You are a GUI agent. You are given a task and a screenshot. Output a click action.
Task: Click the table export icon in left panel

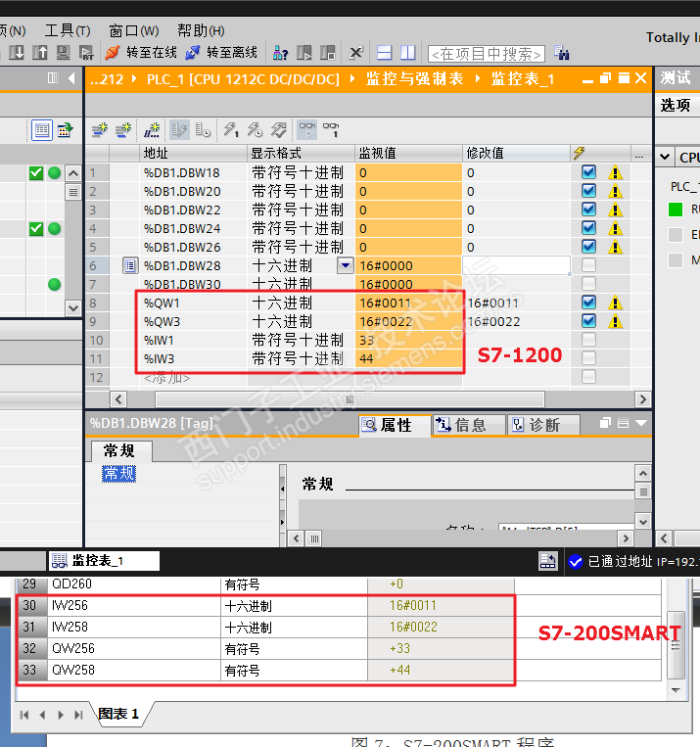tap(65, 130)
